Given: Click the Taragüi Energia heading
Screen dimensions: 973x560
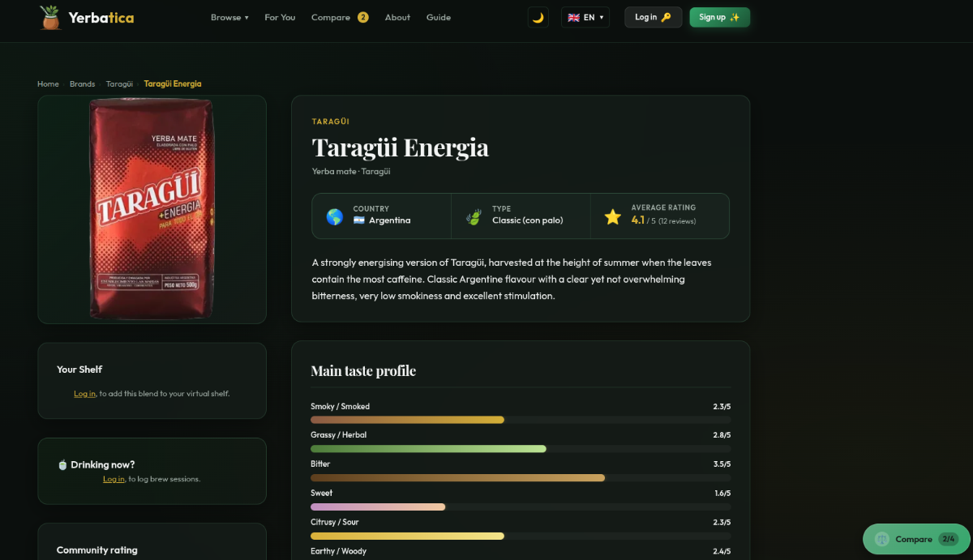Looking at the screenshot, I should pos(401,147).
